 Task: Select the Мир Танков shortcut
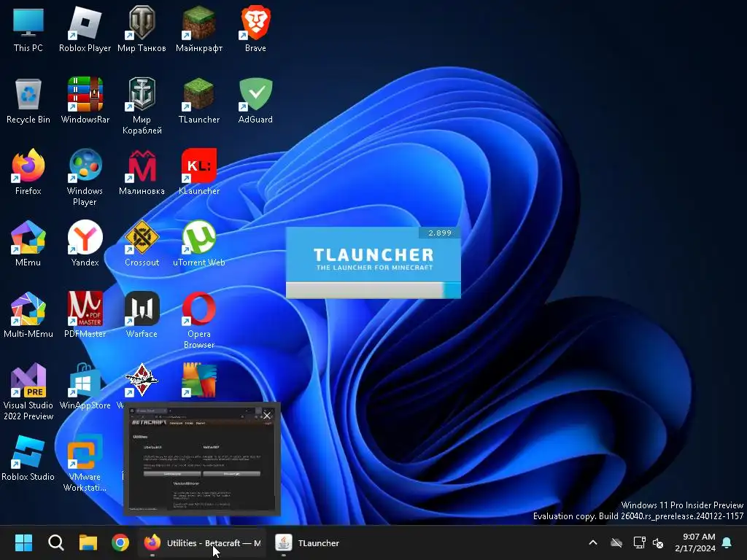click(x=142, y=29)
